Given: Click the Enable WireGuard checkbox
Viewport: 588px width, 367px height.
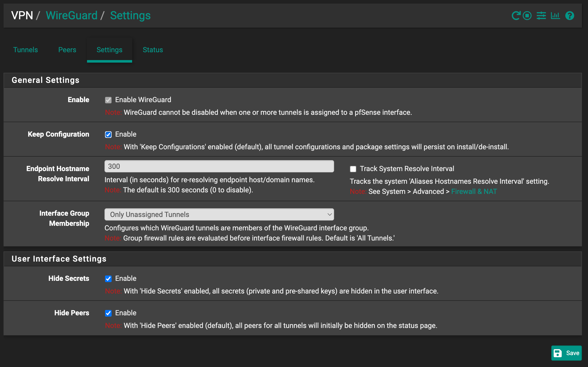Looking at the screenshot, I should 108,100.
